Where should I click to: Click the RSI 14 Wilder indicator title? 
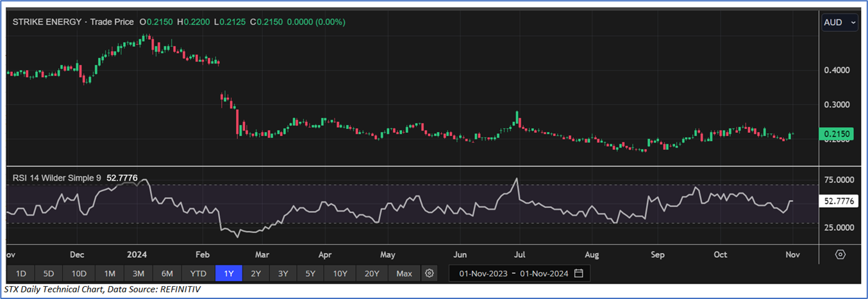56,177
